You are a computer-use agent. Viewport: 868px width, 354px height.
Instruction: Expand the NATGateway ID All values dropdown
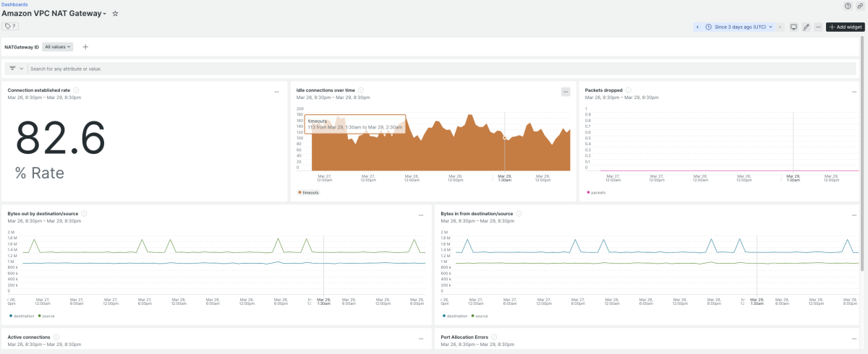[x=58, y=47]
